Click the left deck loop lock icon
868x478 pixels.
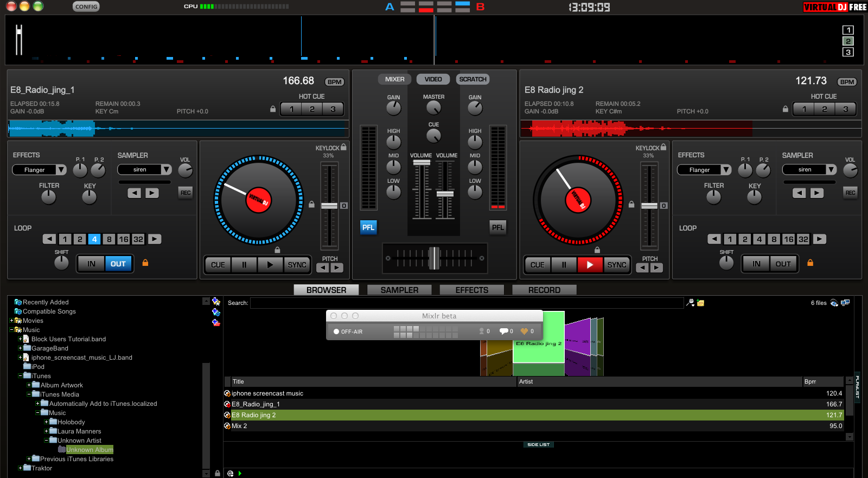pos(145,263)
